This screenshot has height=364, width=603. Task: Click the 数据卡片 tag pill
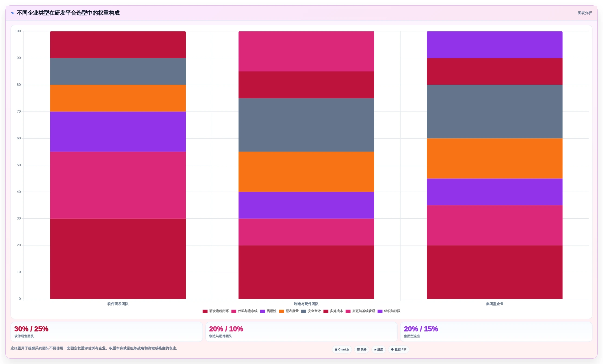[399, 350]
